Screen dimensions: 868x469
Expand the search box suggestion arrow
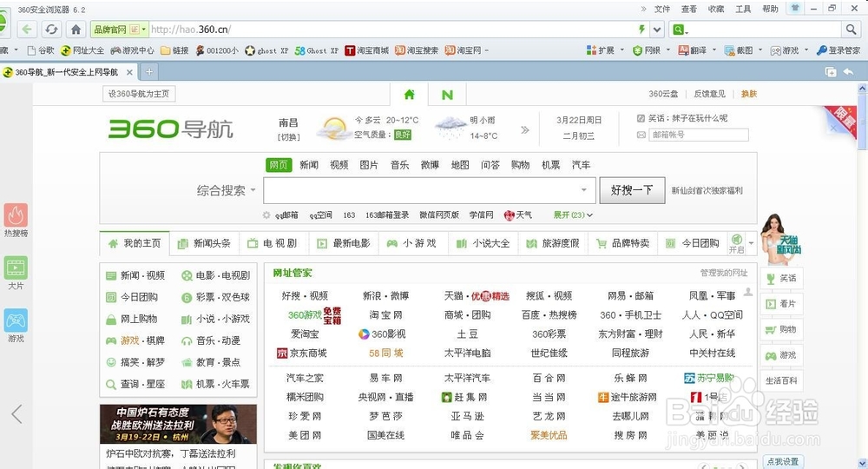(x=583, y=190)
